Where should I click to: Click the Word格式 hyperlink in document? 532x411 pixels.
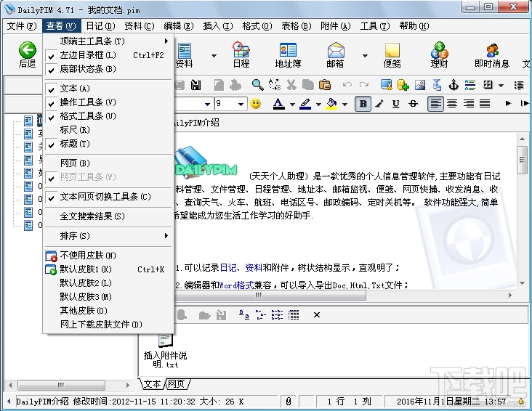point(236,285)
